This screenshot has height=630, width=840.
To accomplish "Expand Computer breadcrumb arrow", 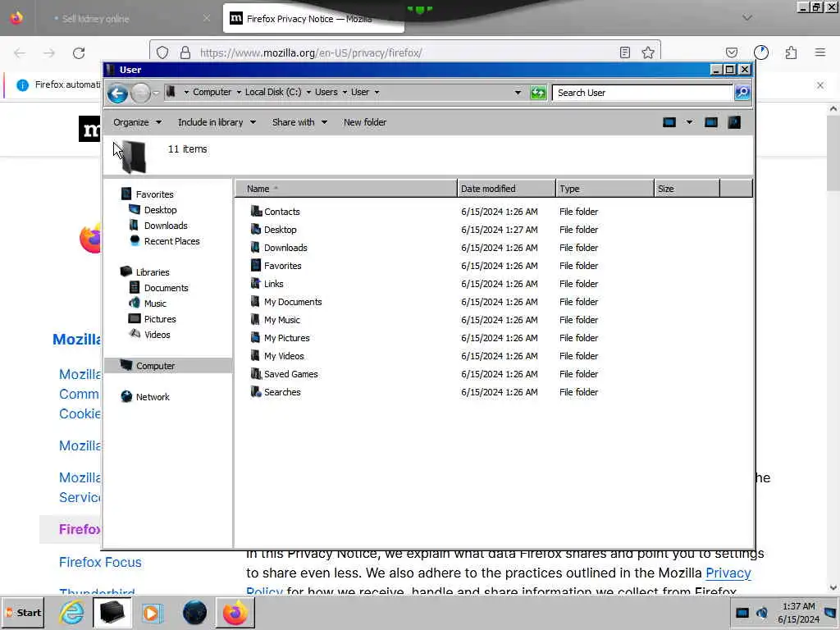I will 239,92.
